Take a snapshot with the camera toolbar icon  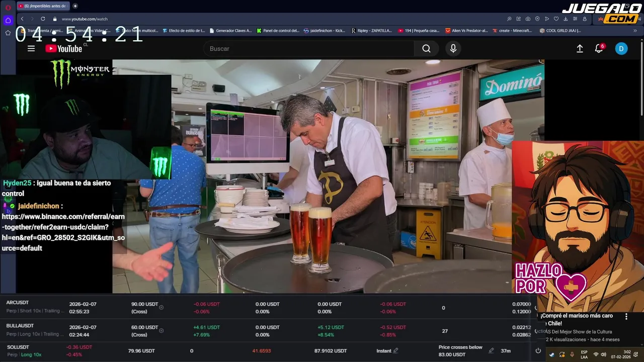(x=528, y=19)
